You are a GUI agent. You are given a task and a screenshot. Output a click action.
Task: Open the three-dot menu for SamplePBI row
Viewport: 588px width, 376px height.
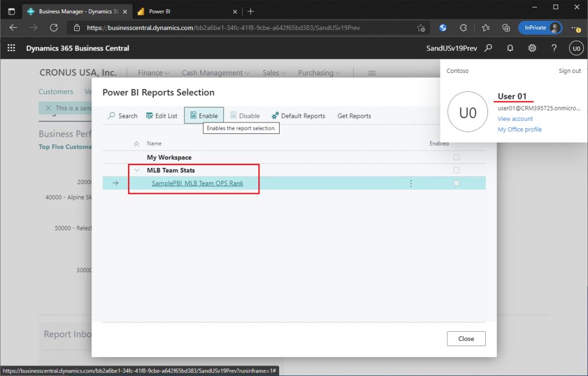pos(411,183)
